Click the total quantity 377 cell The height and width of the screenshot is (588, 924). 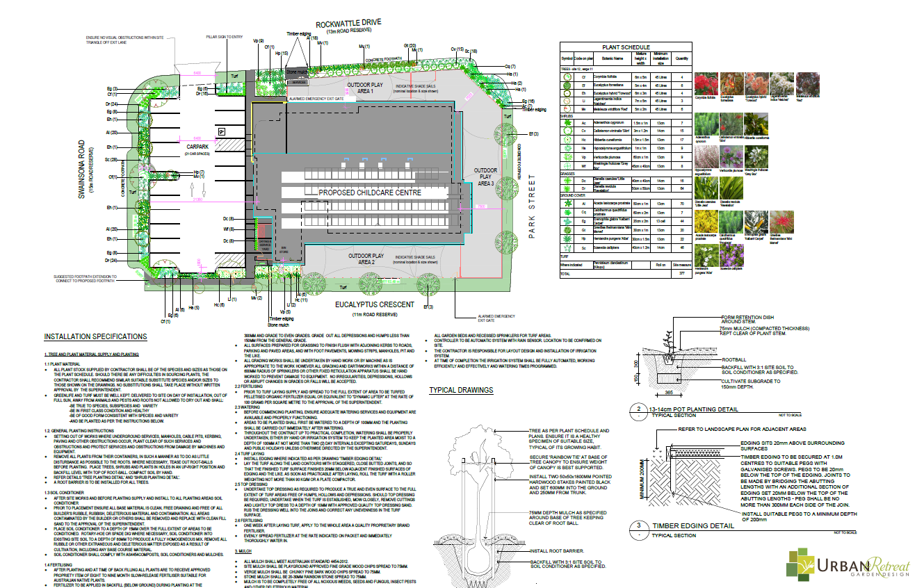(683, 274)
